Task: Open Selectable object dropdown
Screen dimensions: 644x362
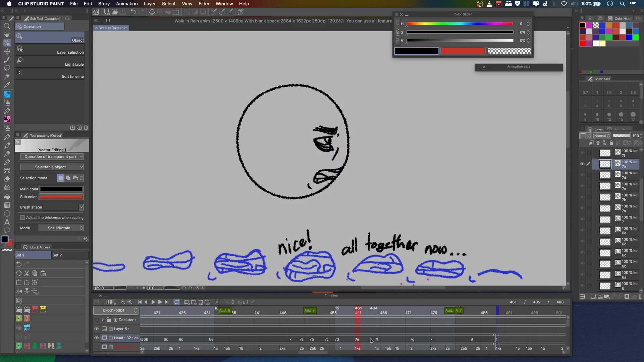Action: pos(52,167)
